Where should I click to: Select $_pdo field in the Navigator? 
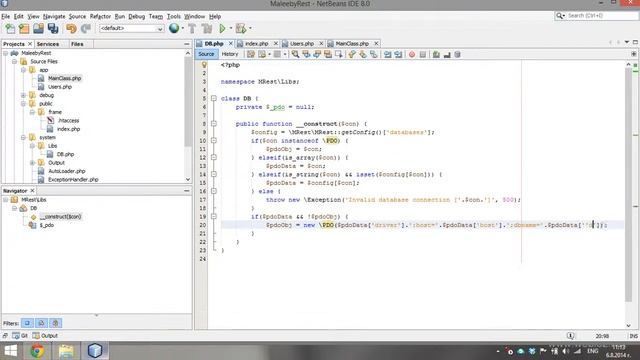coord(47,225)
